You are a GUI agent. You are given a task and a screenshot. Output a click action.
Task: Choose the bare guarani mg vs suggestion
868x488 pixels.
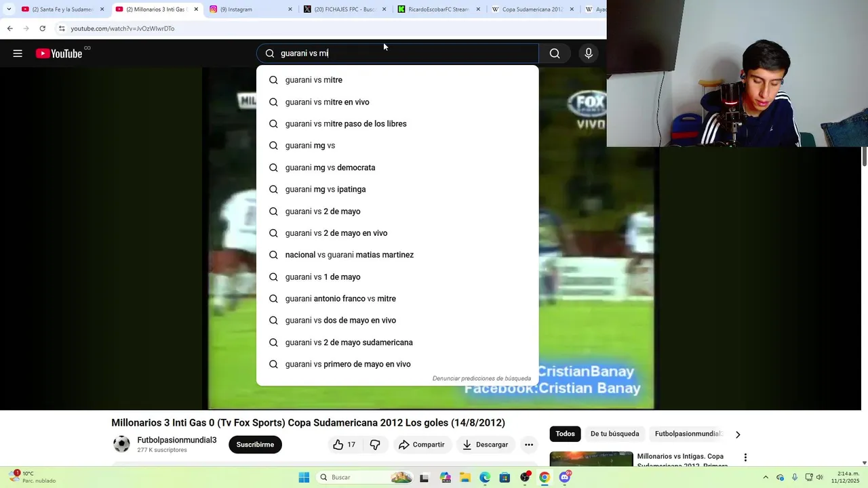397,146
